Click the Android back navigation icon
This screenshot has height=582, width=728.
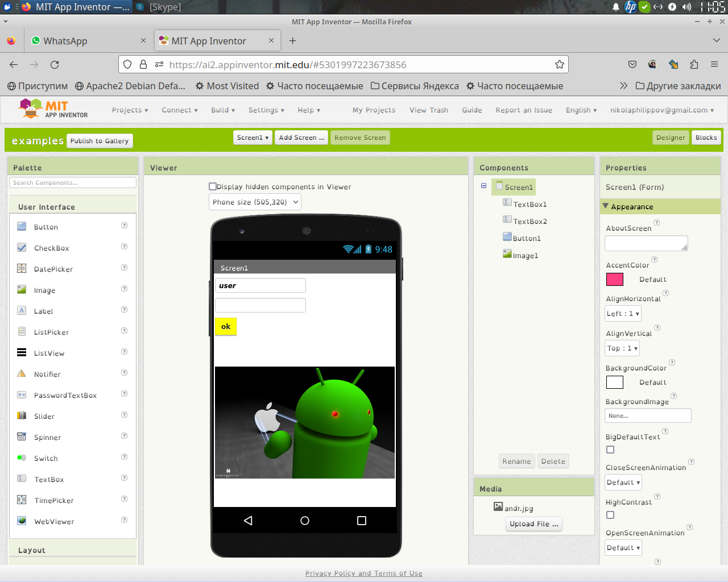pyautogui.click(x=248, y=521)
